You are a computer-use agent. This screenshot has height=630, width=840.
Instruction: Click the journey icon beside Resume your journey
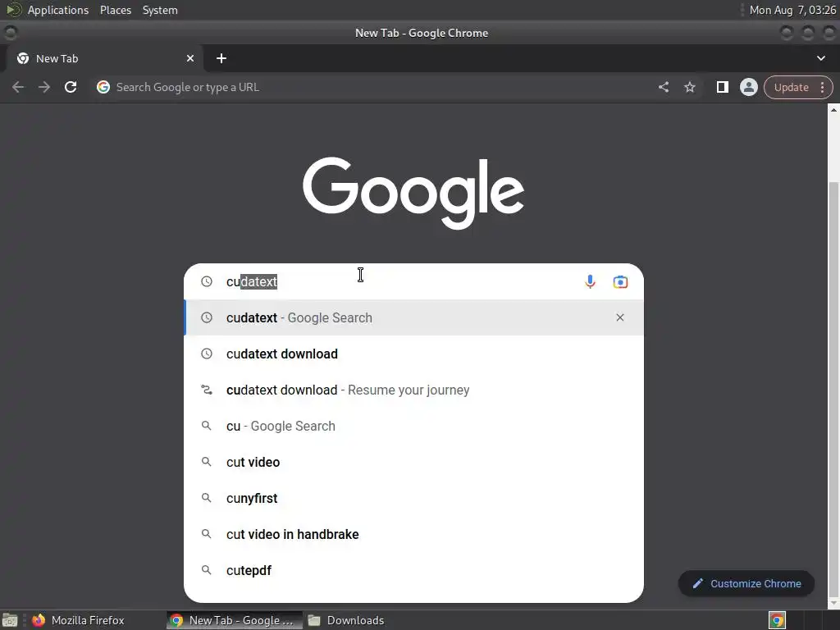coord(206,390)
